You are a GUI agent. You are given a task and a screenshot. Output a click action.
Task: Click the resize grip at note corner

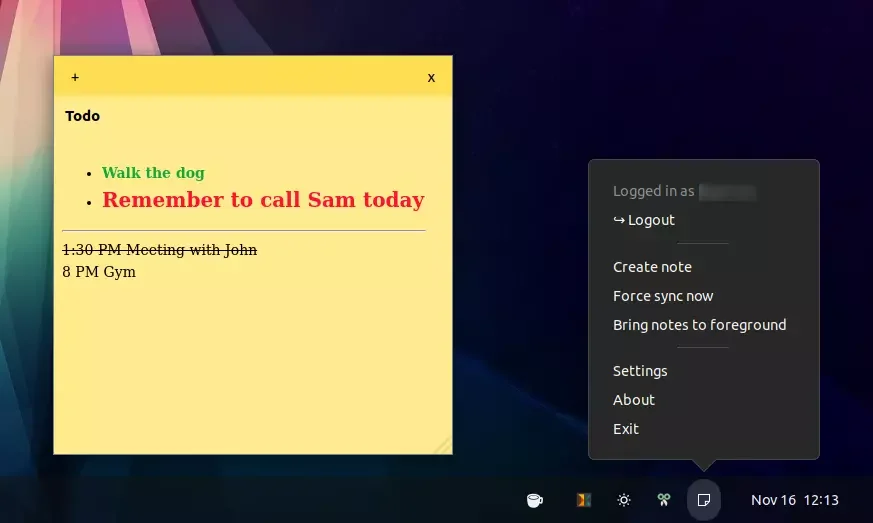[443, 446]
